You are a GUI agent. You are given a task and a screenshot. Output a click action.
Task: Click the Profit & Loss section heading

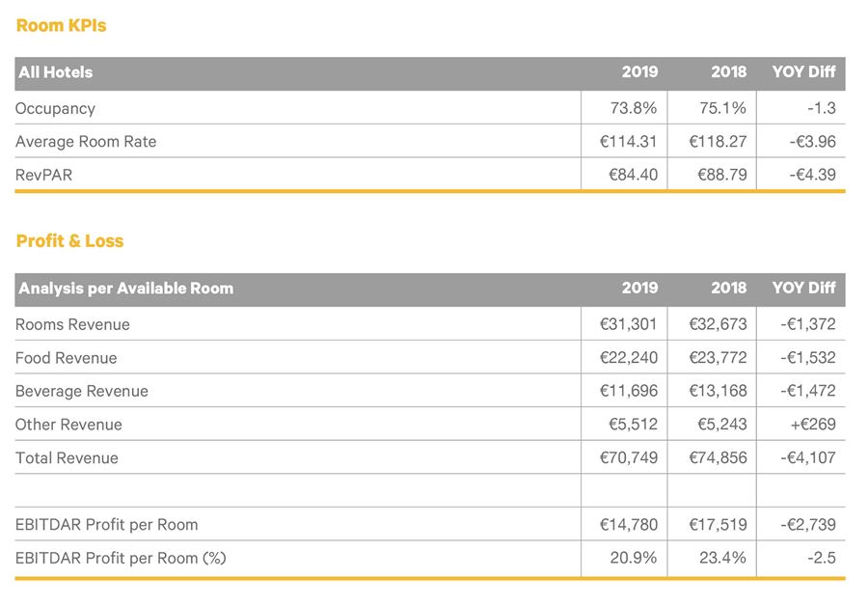[x=69, y=241]
